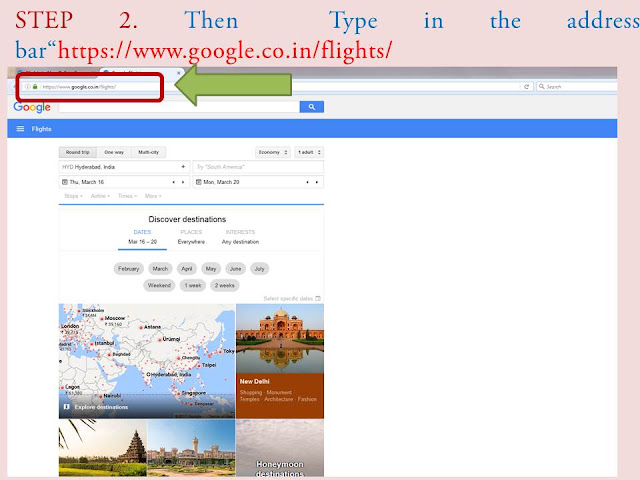This screenshot has width=640, height=480.
Task: Open the Economy class dropdown
Action: (x=273, y=152)
